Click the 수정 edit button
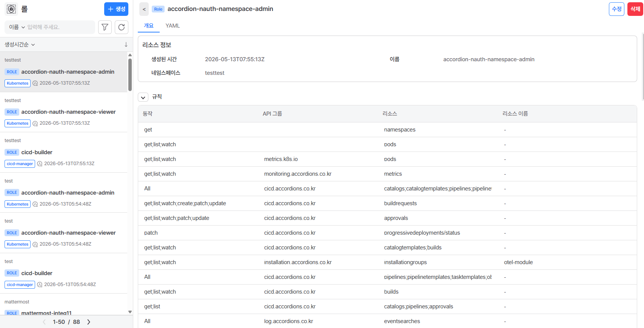Viewport: 644px width, 328px height. click(x=616, y=9)
